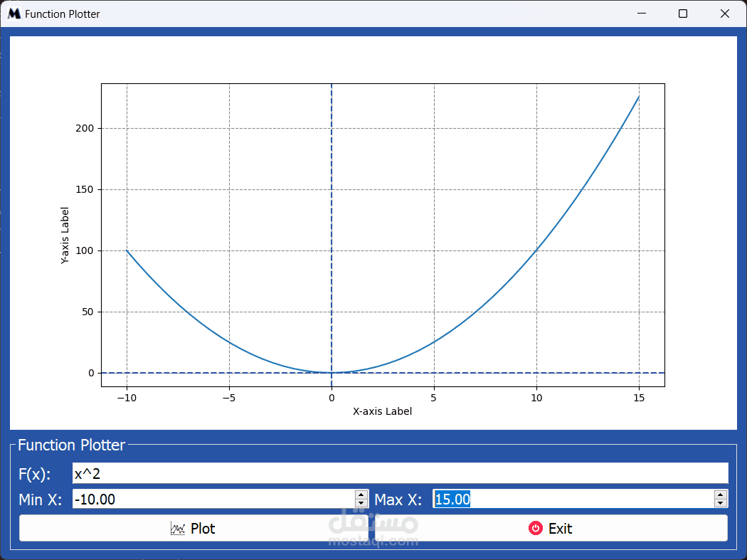747x560 pixels.
Task: Click the F(x) formula input field
Action: (400, 473)
